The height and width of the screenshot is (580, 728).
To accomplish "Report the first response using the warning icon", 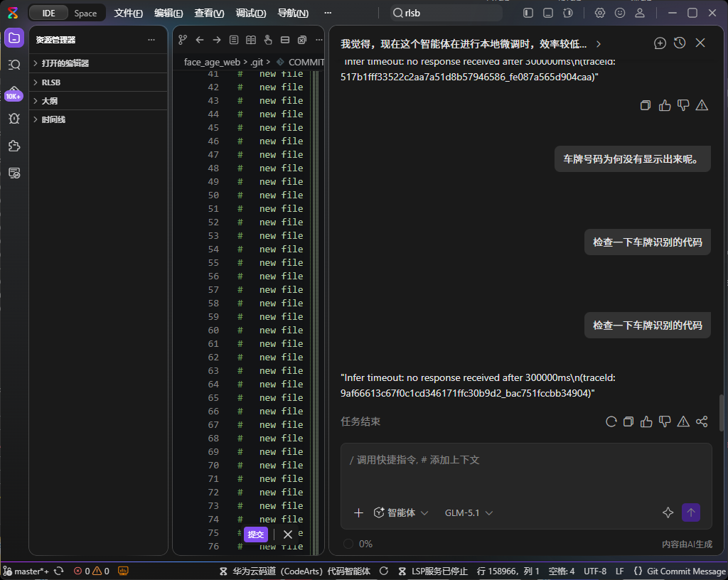I will coord(702,105).
